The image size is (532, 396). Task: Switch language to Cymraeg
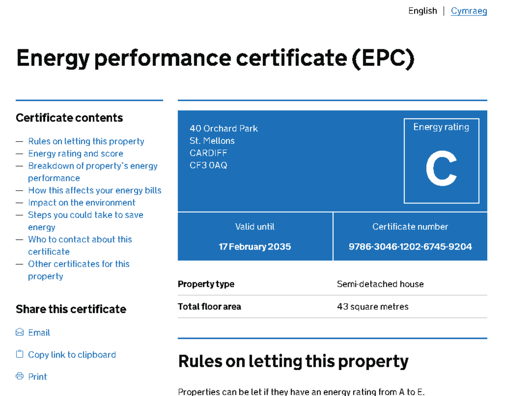pyautogui.click(x=469, y=11)
